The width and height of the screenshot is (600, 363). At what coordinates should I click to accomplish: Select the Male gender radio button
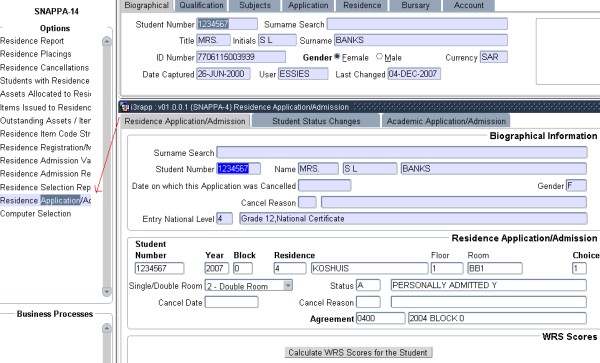[379, 57]
